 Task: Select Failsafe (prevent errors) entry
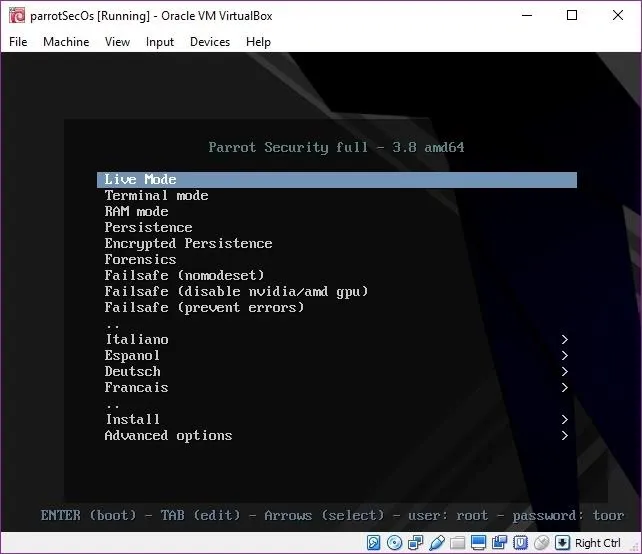click(x=337, y=308)
